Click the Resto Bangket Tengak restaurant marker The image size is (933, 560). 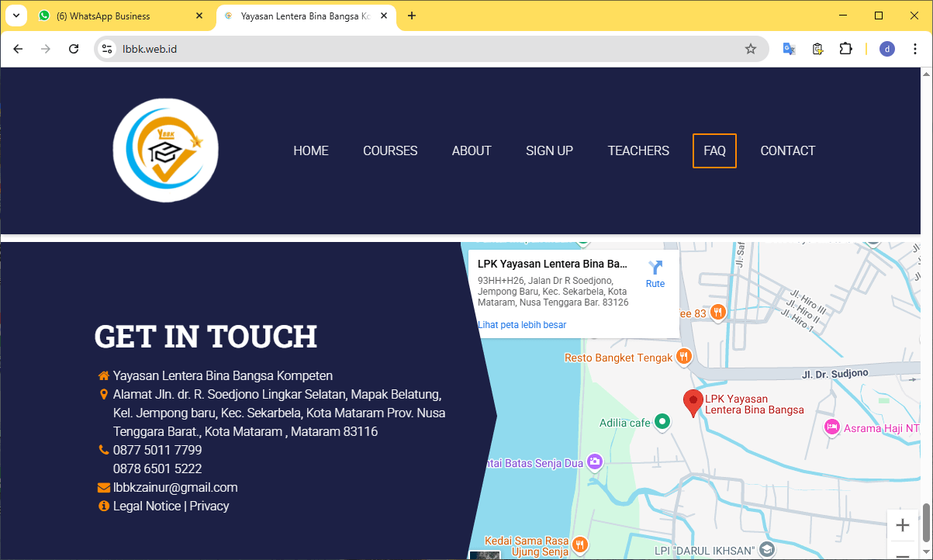click(683, 357)
